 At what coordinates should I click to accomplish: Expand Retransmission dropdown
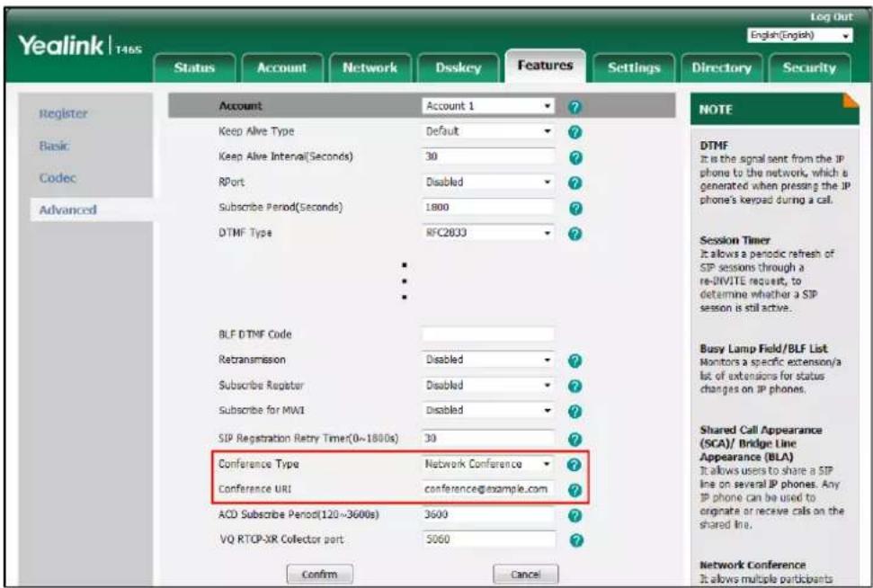tap(488, 360)
